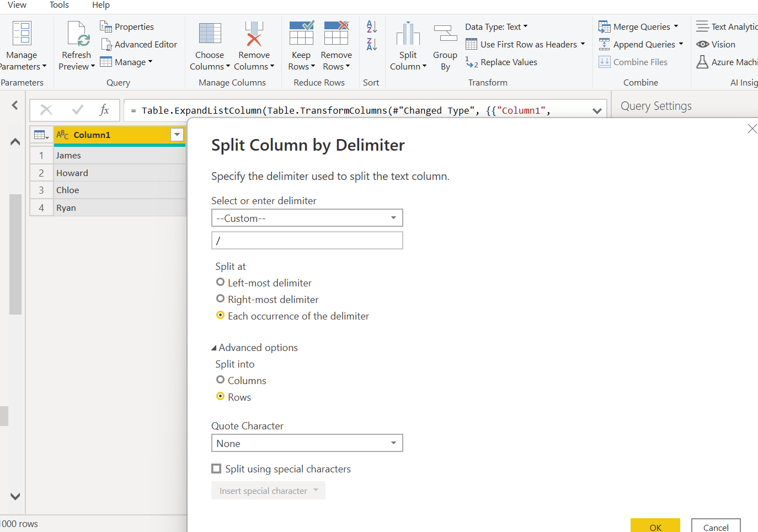
Task: Collapse the Queries pane arrow
Action: point(15,105)
